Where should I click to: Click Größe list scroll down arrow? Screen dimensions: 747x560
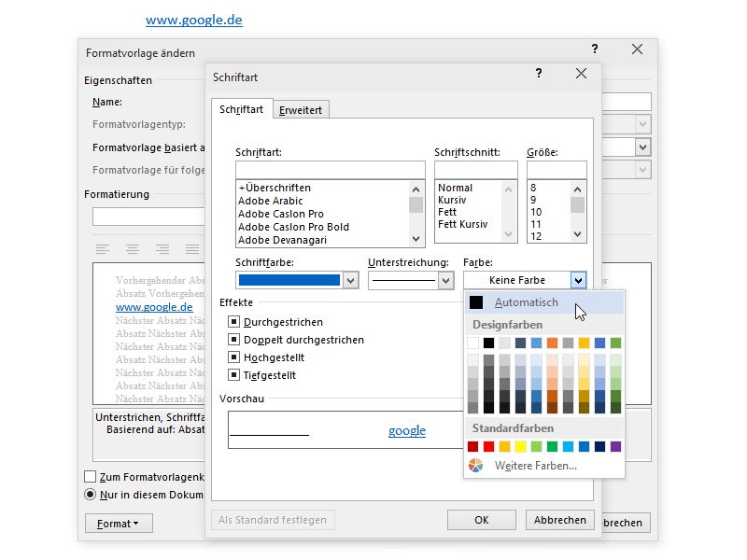577,234
